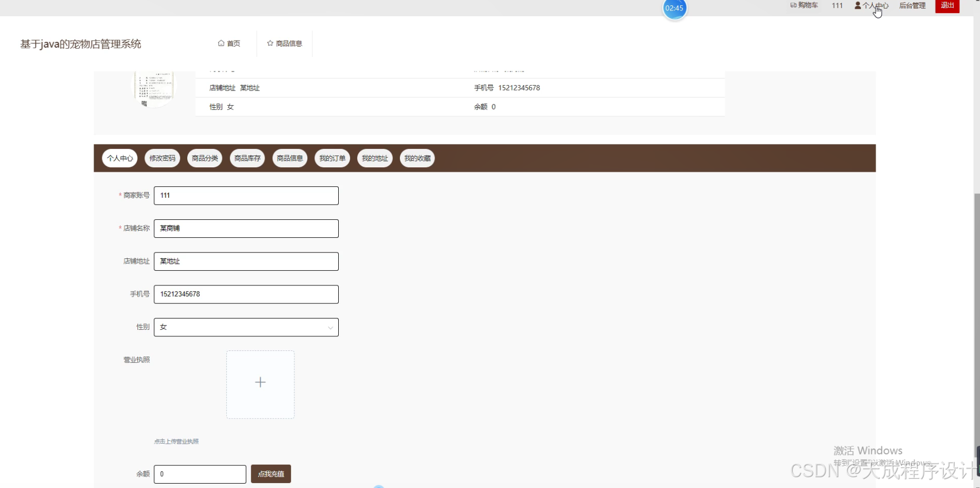Click the 02:45 circular timer badge

pyautogui.click(x=674, y=8)
